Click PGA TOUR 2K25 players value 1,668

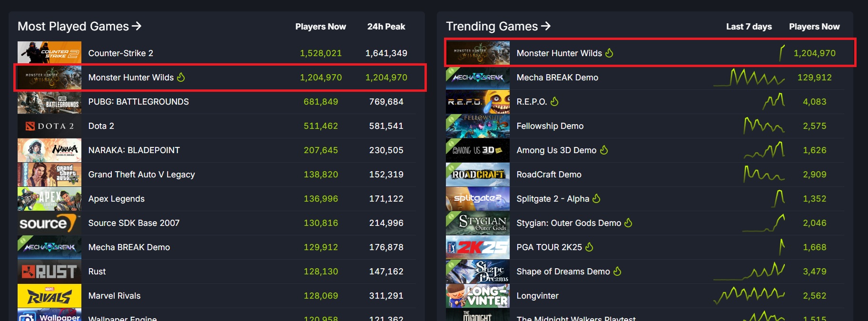pos(815,247)
